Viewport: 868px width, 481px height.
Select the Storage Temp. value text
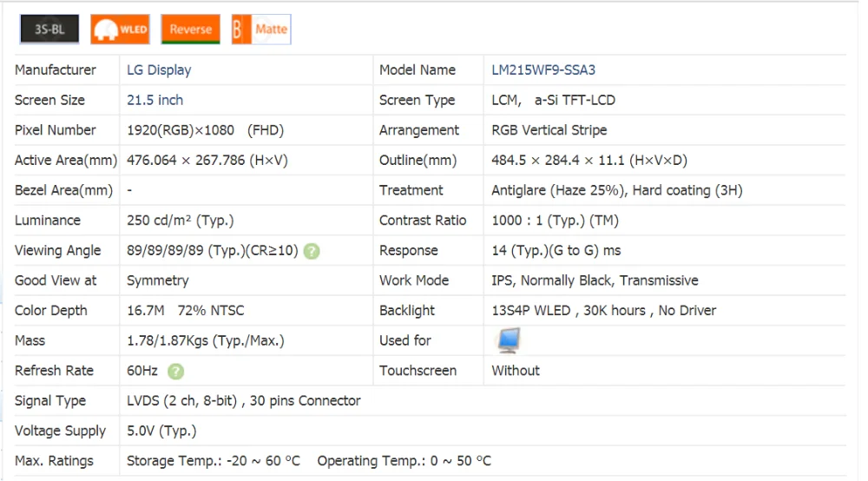click(x=214, y=461)
